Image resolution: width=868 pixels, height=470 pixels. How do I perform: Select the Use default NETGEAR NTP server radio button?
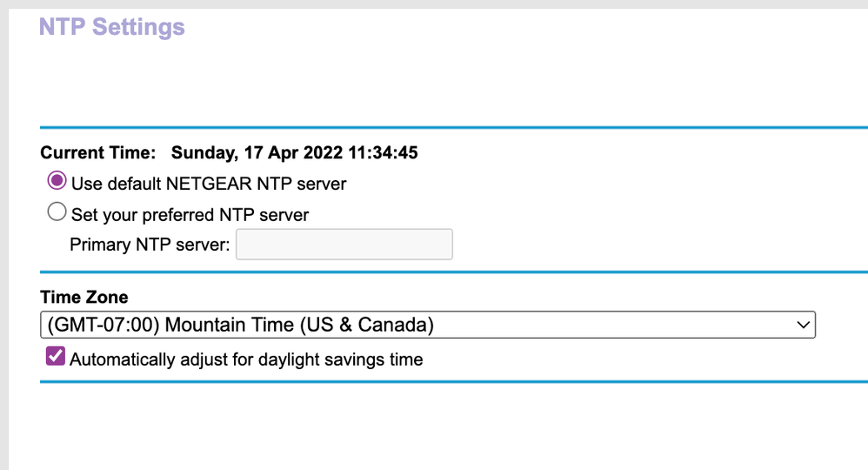57,182
